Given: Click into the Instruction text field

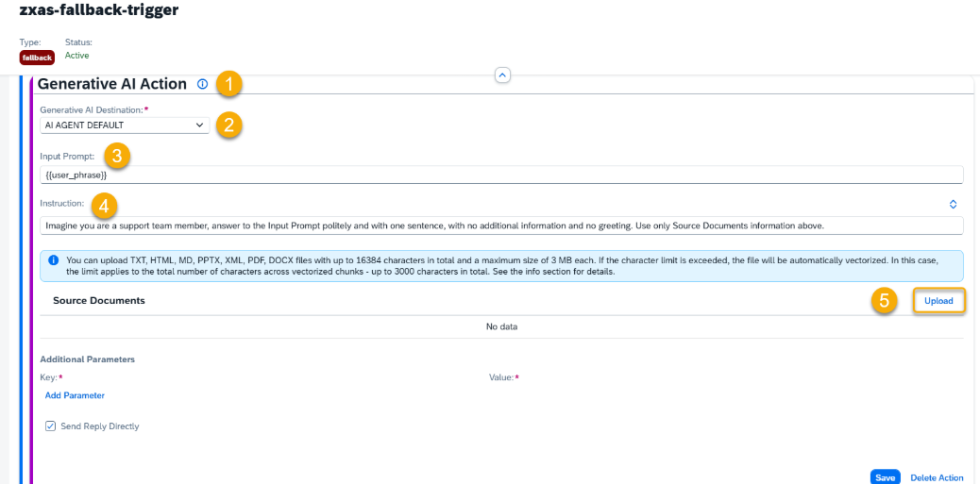Looking at the screenshot, I should pyautogui.click(x=500, y=225).
